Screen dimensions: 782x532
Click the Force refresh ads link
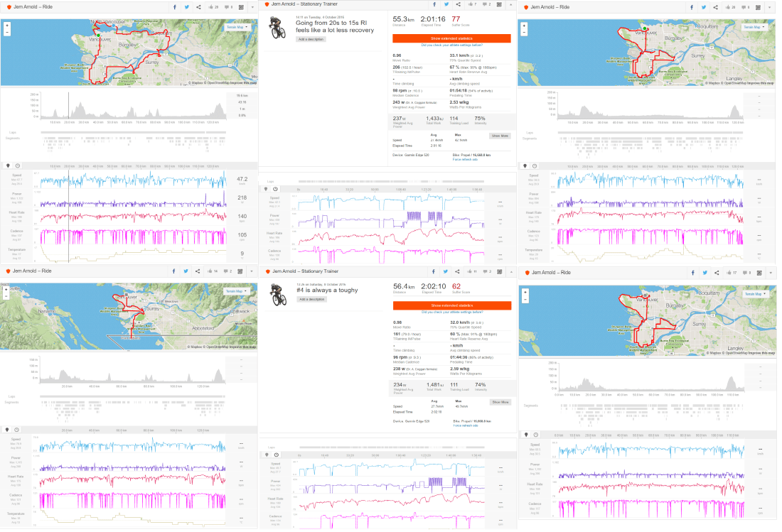465,159
